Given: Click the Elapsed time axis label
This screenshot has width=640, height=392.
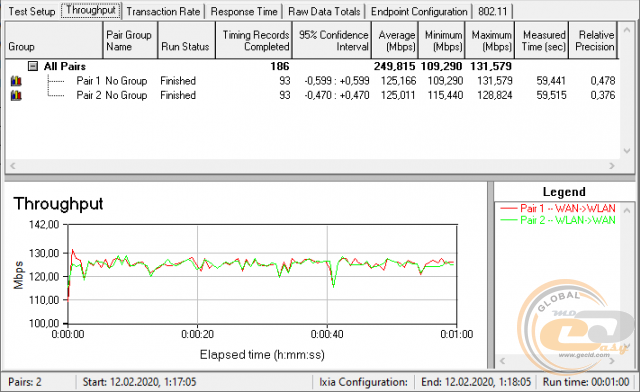Looking at the screenshot, I should click(262, 354).
